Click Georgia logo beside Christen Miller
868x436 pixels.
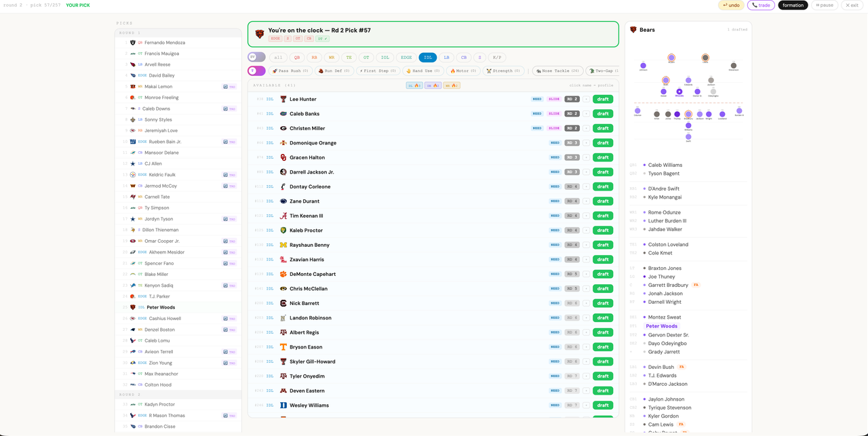283,128
